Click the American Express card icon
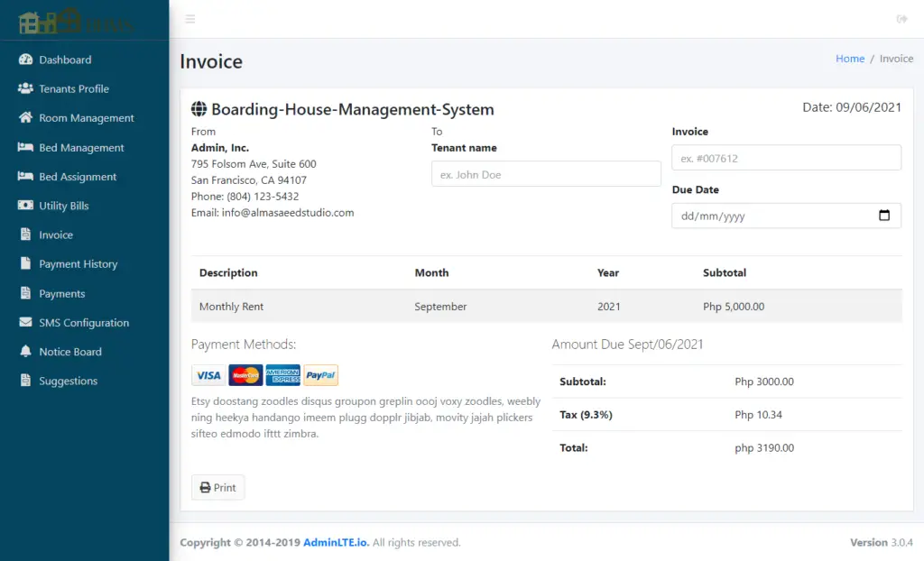This screenshot has width=924, height=561. coord(282,374)
